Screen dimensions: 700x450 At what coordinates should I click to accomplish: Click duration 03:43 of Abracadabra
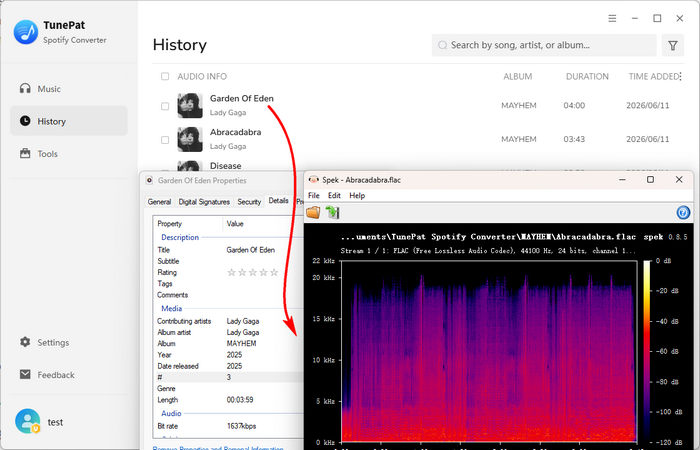pyautogui.click(x=574, y=139)
